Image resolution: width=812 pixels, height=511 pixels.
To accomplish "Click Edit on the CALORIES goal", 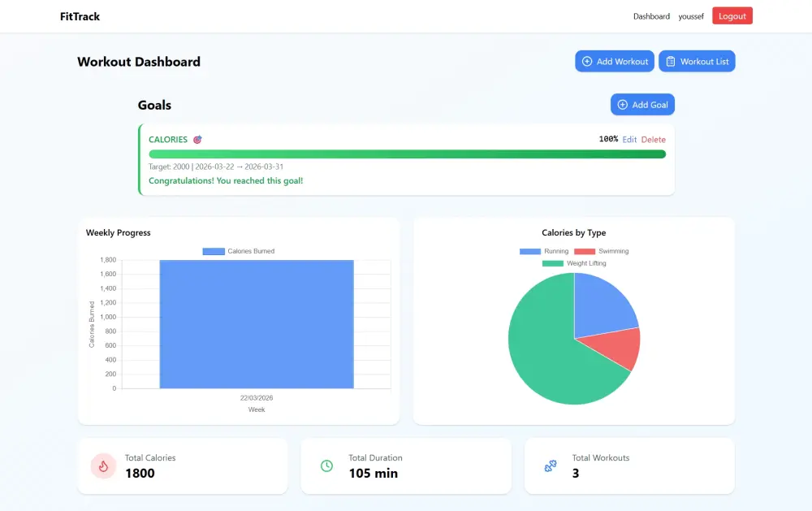I will tap(629, 139).
